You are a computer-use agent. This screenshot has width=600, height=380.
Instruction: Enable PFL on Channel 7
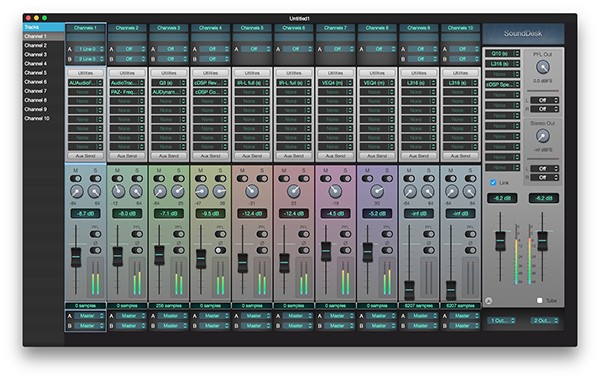[x=346, y=234]
